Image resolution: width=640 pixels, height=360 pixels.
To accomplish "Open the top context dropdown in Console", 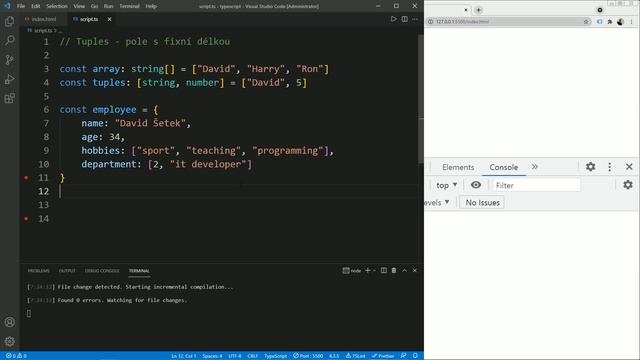I will [x=447, y=185].
